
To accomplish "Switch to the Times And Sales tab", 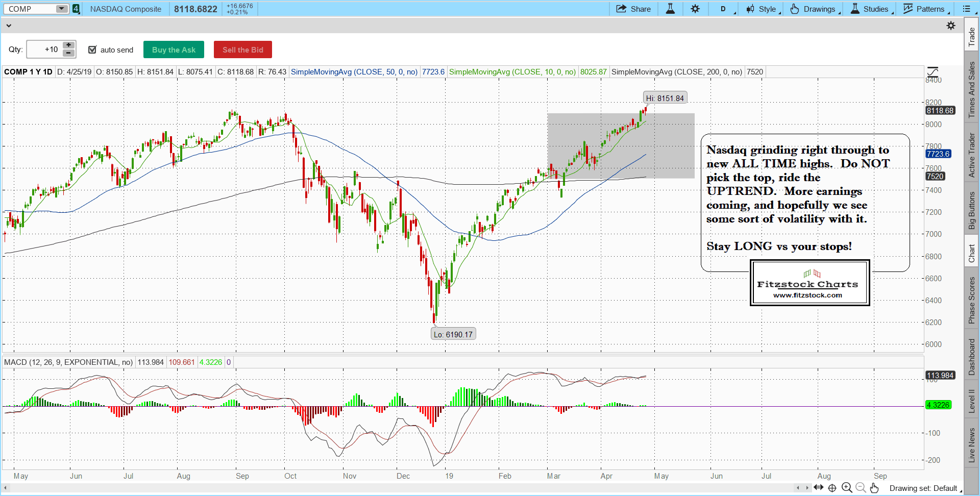I will pyautogui.click(x=972, y=90).
